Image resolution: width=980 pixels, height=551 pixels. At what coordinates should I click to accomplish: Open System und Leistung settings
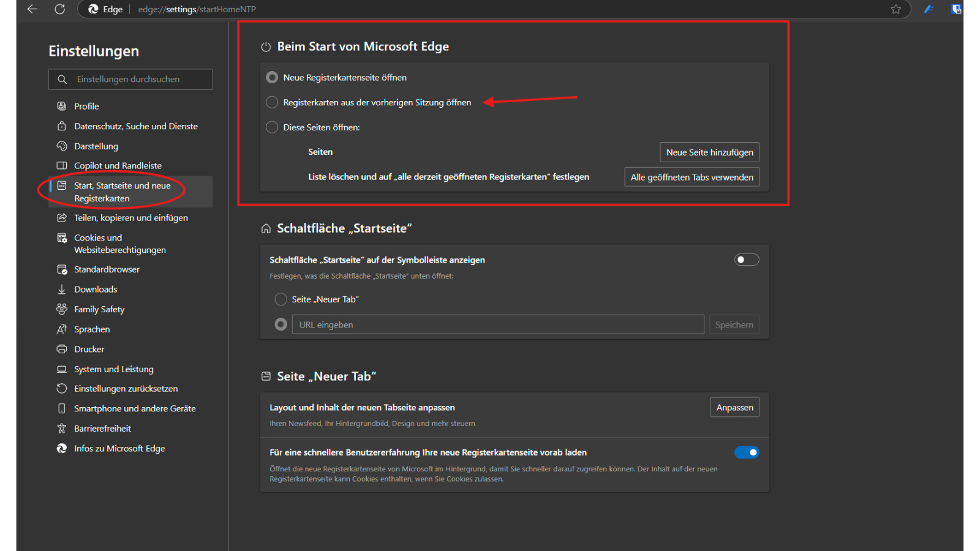(114, 369)
